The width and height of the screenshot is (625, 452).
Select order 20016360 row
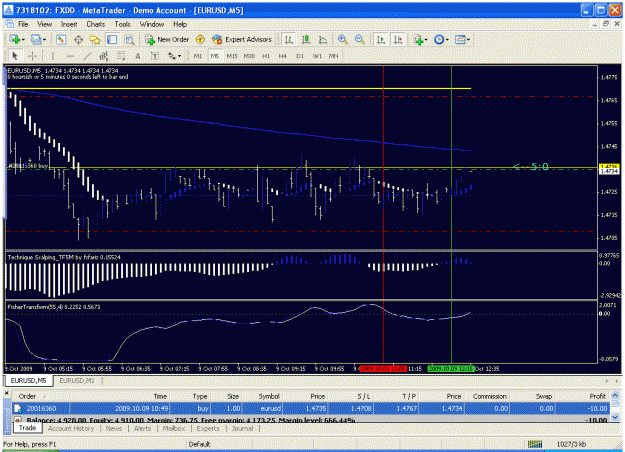(311, 409)
